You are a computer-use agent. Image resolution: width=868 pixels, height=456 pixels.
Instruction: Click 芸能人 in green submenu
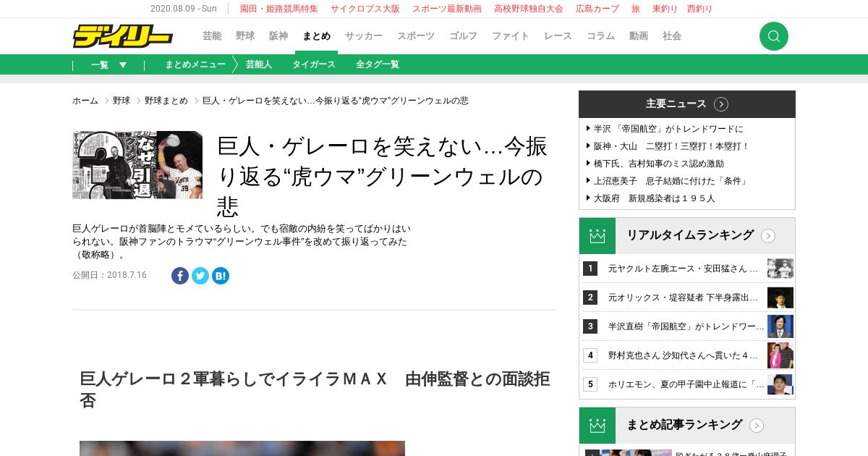click(259, 64)
